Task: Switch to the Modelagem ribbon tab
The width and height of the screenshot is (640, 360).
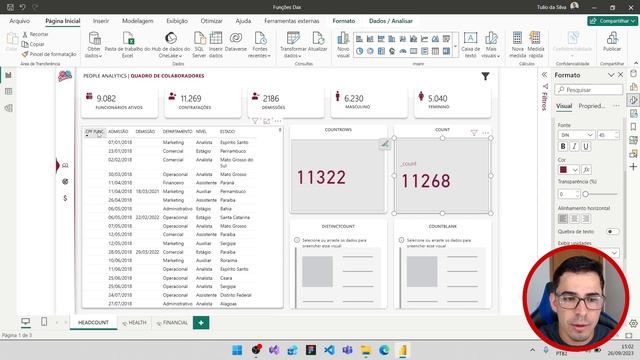Action: click(x=138, y=21)
